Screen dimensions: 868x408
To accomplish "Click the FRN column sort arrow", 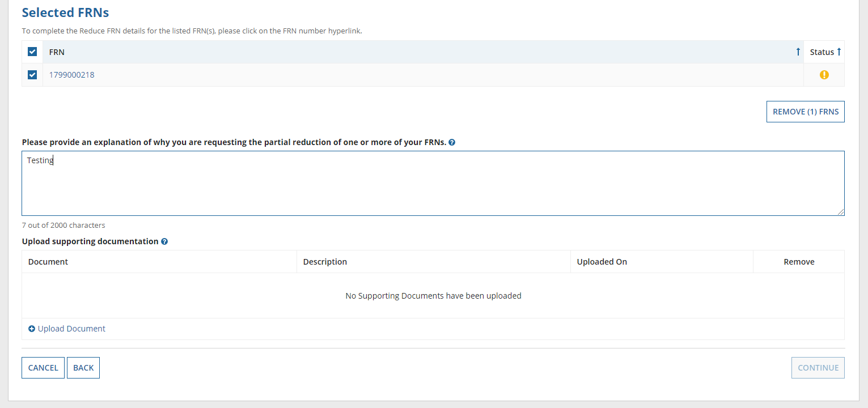I will pos(798,52).
